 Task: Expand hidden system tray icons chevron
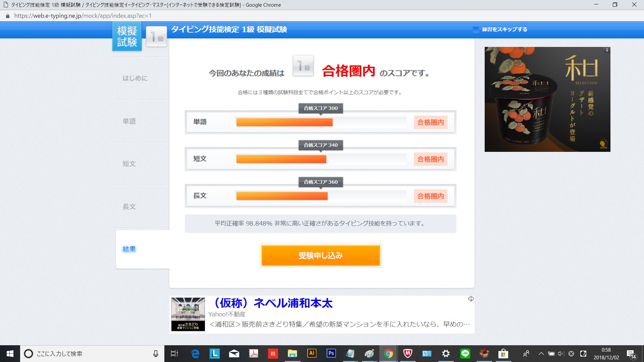click(541, 354)
